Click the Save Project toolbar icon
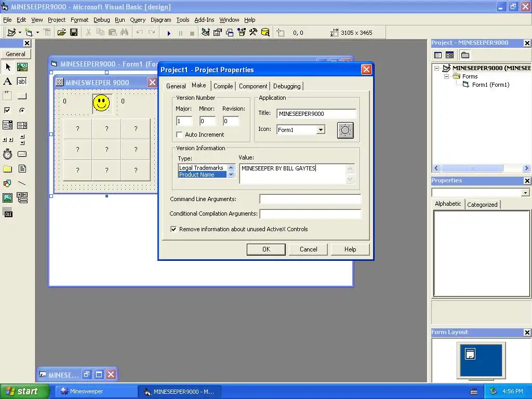Screen dimensions: 532x399 [x=74, y=33]
